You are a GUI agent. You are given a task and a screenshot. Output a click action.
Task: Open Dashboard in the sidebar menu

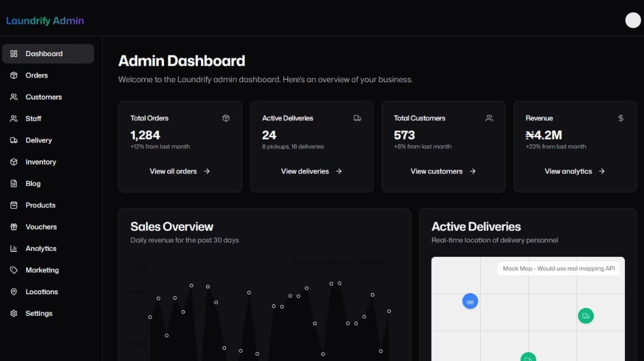(x=48, y=54)
